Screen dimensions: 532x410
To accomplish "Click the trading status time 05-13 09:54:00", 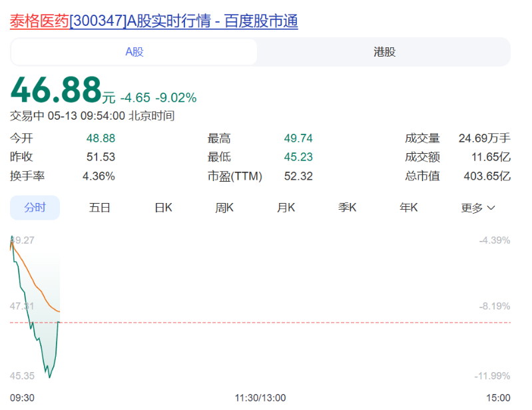I will [86, 116].
